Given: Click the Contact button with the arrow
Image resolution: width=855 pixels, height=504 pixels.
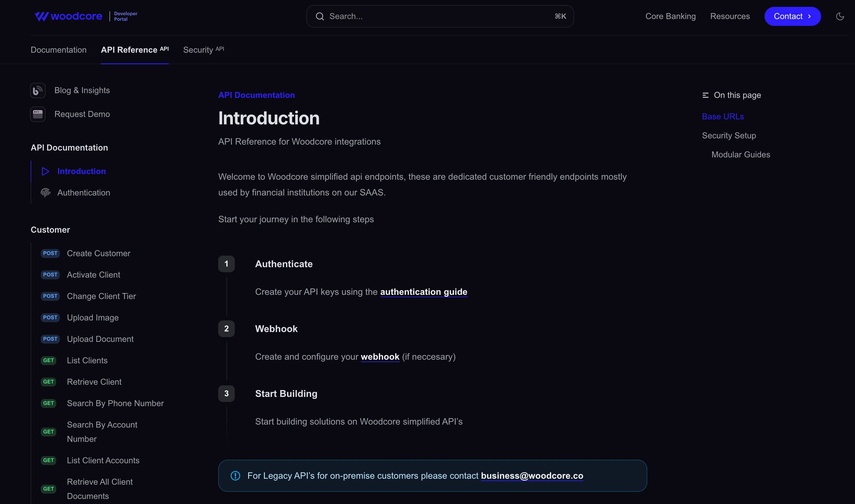Looking at the screenshot, I should coord(792,16).
